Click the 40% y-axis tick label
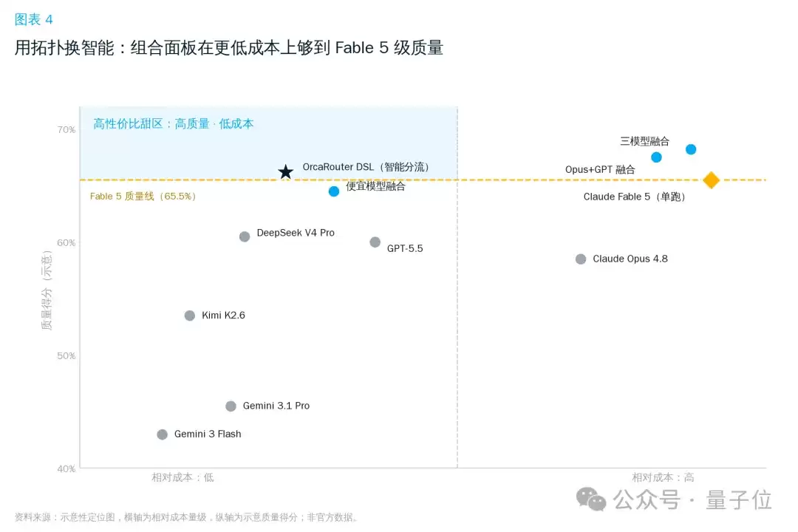The width and height of the screenshot is (798, 532). point(66,469)
